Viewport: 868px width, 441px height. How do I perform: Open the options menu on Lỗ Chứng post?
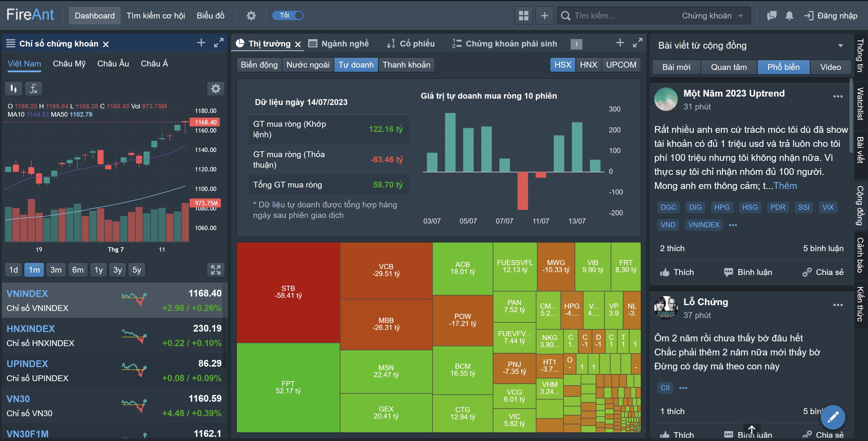838,305
